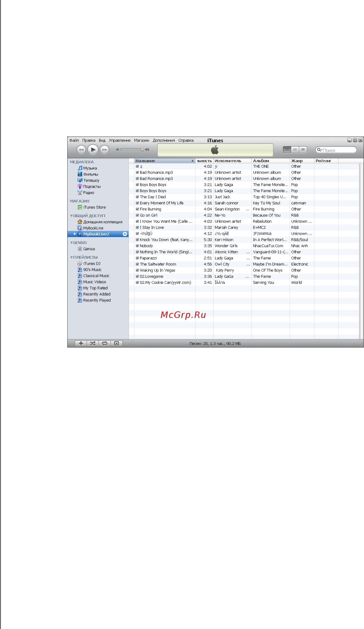
Task: Expand the MyBookLive2 disclosure triangle
Action: pos(75,234)
